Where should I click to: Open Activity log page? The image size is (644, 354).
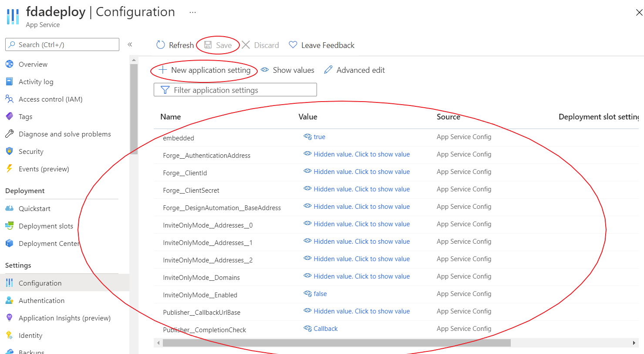coord(36,82)
